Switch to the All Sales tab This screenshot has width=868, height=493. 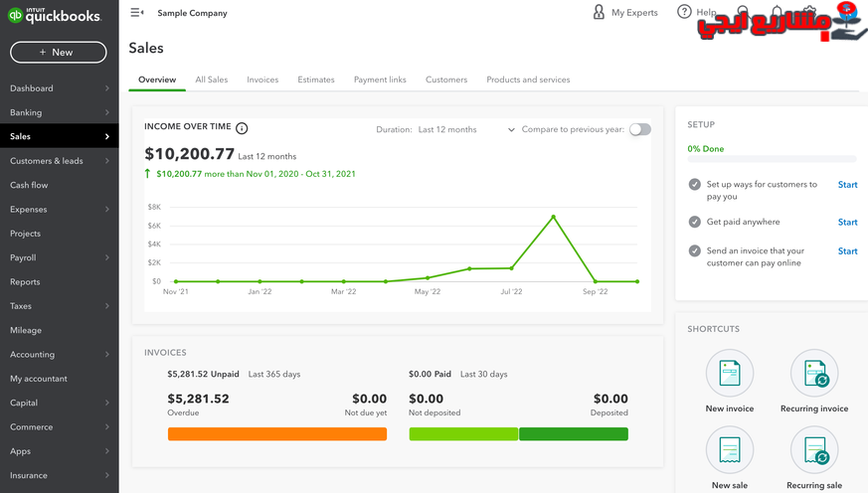tap(212, 80)
